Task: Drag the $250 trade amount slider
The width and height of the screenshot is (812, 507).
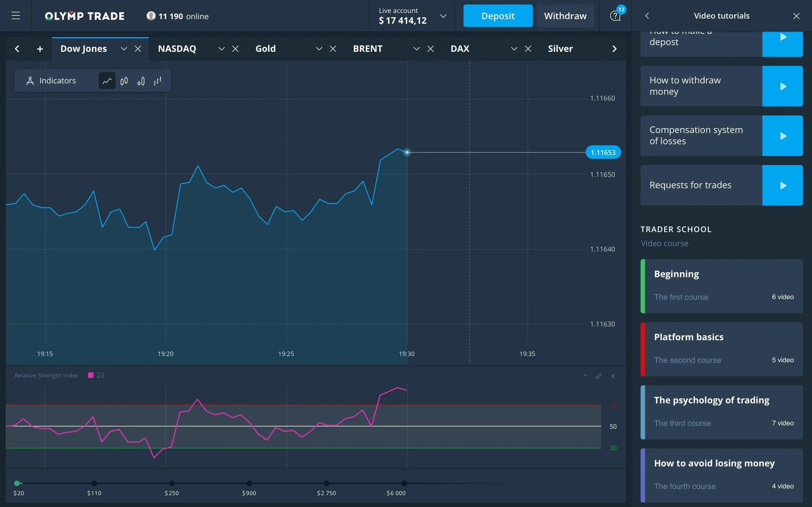Action: point(172,482)
